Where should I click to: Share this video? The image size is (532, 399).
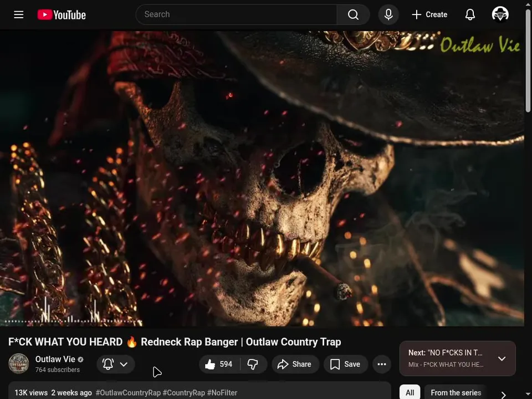294,364
